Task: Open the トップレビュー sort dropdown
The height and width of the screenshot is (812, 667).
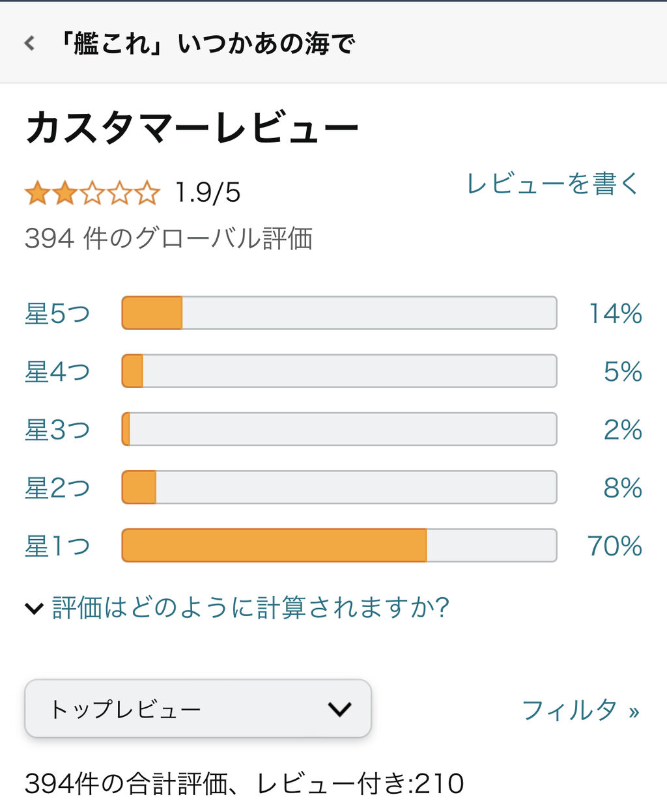Action: 197,708
